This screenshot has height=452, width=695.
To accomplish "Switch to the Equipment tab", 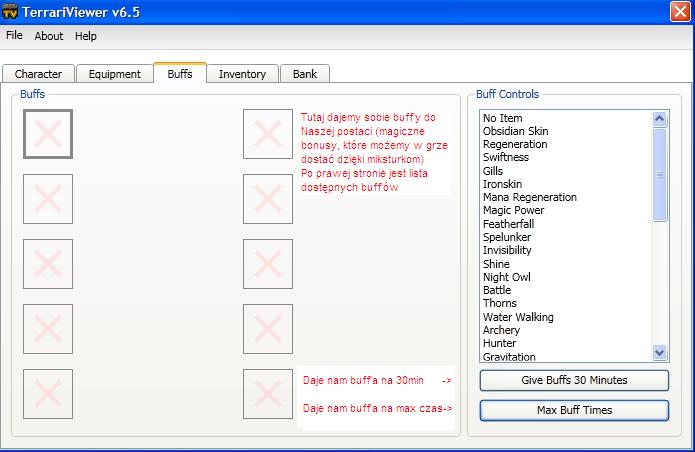I will [114, 74].
